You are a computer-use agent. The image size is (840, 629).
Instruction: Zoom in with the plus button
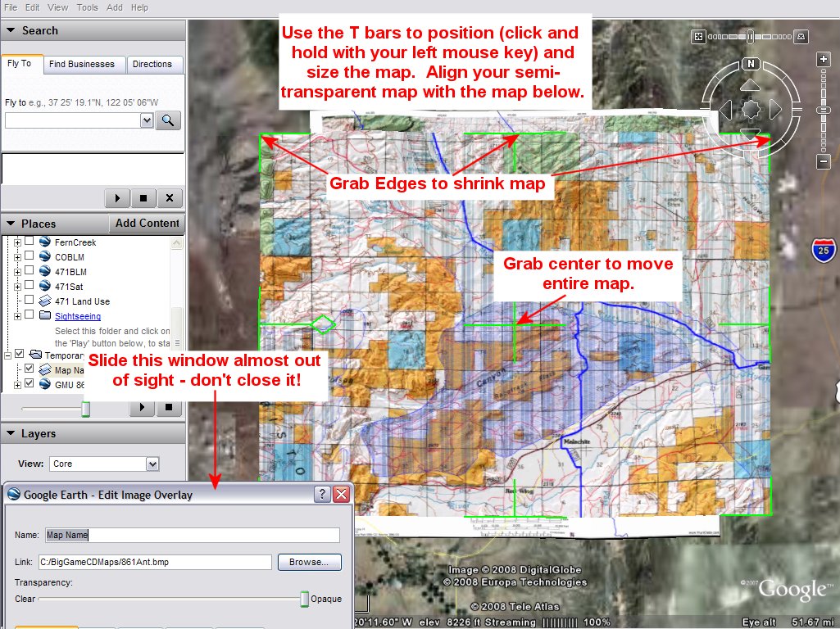click(x=824, y=59)
